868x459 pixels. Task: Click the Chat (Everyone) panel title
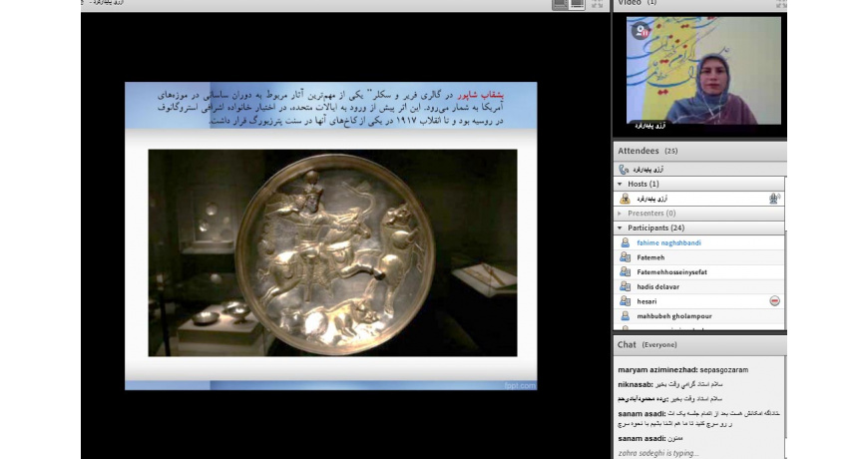tap(648, 344)
